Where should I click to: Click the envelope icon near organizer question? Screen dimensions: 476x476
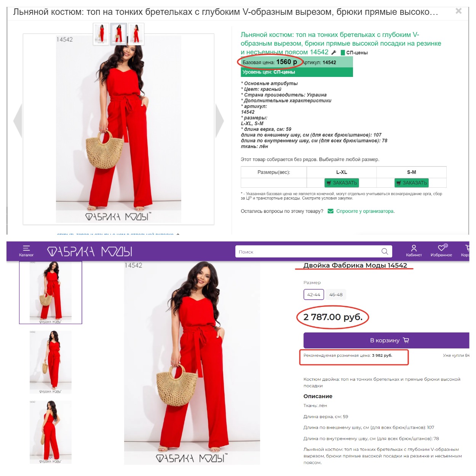[x=331, y=211]
